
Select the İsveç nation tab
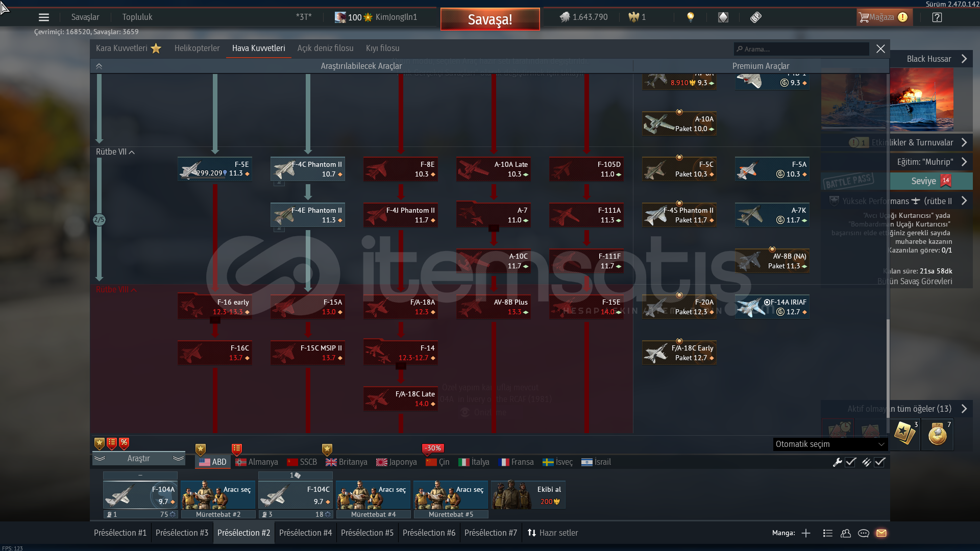tap(557, 462)
